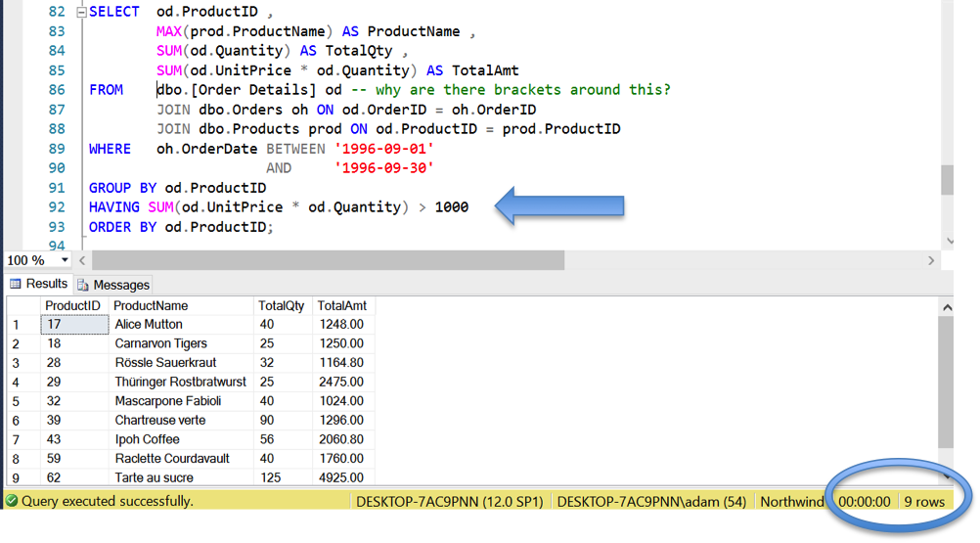Select the Chartreuse verte cell
980x543 pixels.
(181, 420)
